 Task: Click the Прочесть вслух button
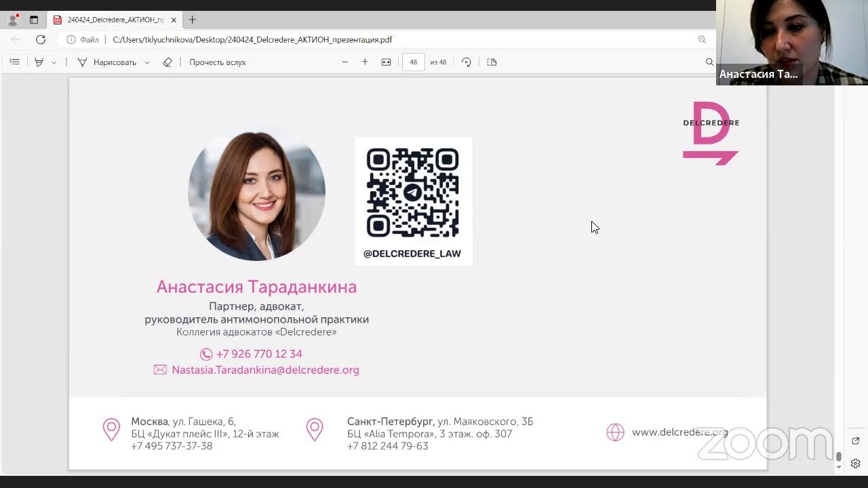coord(218,62)
